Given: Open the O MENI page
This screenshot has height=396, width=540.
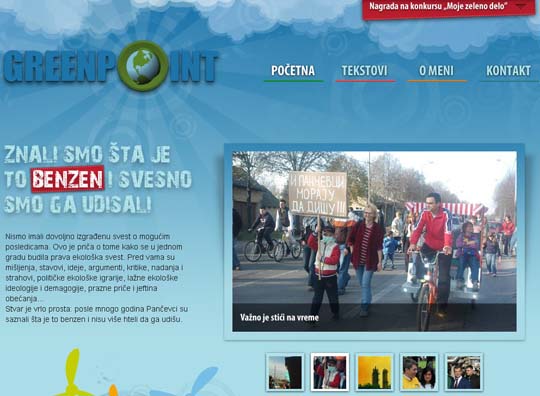Looking at the screenshot, I should pyautogui.click(x=436, y=71).
